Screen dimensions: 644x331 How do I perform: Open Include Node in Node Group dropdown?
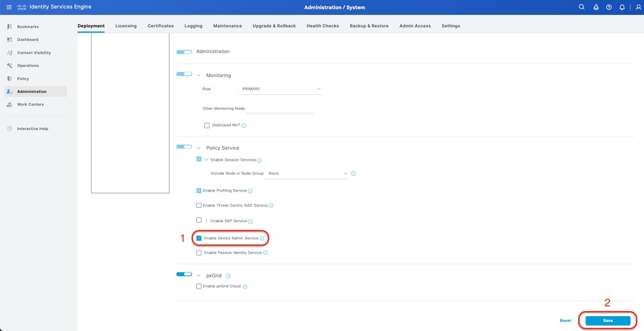tap(307, 174)
